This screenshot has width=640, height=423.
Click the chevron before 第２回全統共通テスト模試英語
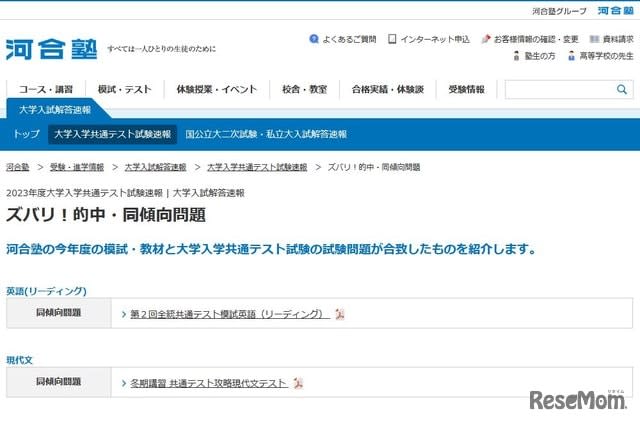(124, 314)
